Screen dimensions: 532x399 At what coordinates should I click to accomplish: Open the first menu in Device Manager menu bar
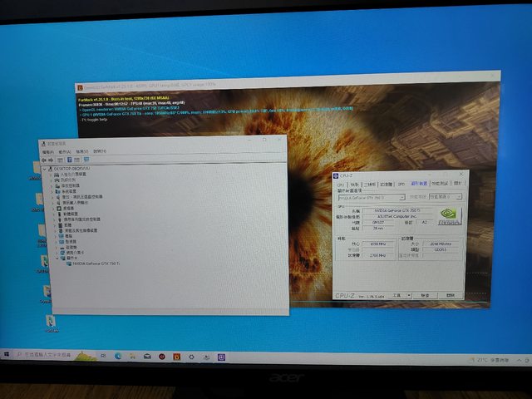pos(47,151)
